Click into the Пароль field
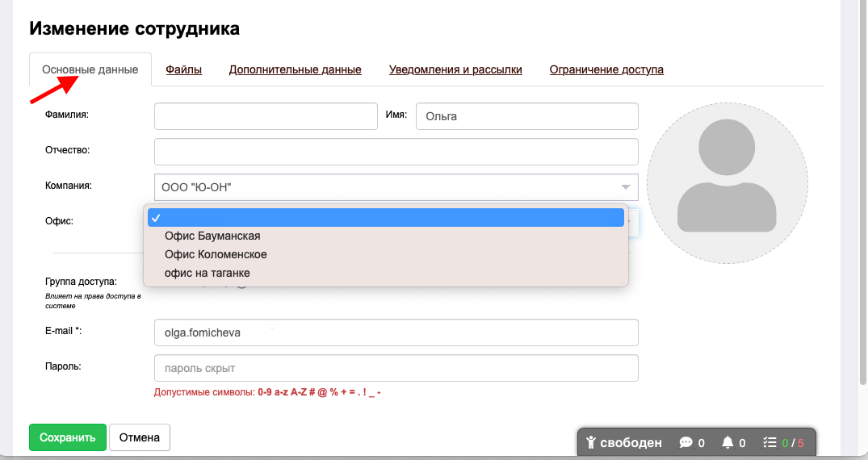Screen dimensions: 868x460 396,368
